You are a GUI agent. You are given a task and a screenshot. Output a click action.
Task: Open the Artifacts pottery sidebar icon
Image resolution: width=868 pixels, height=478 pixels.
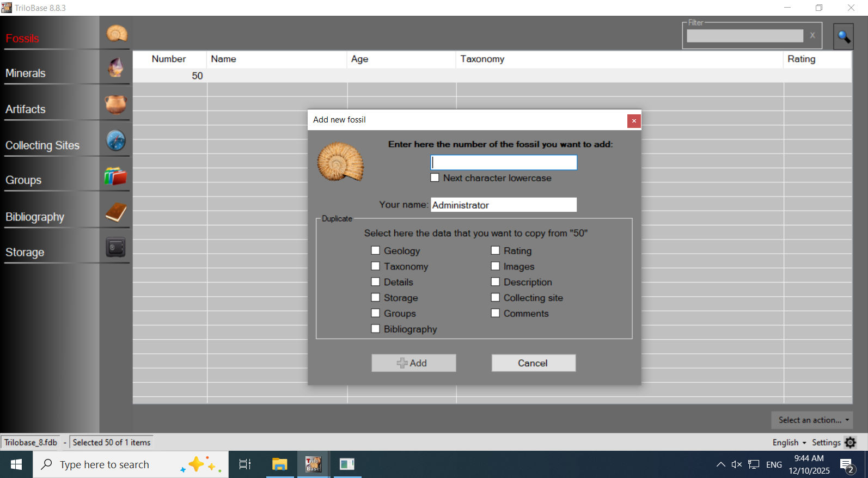(x=116, y=104)
